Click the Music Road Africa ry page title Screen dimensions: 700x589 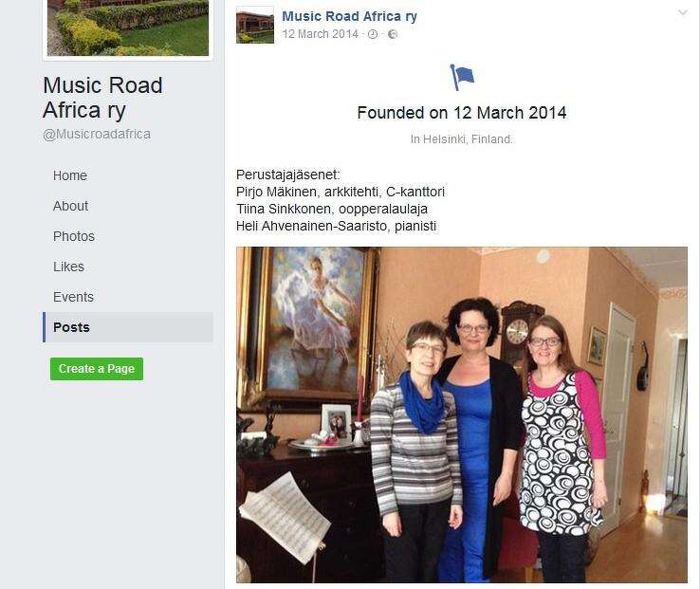tap(102, 98)
